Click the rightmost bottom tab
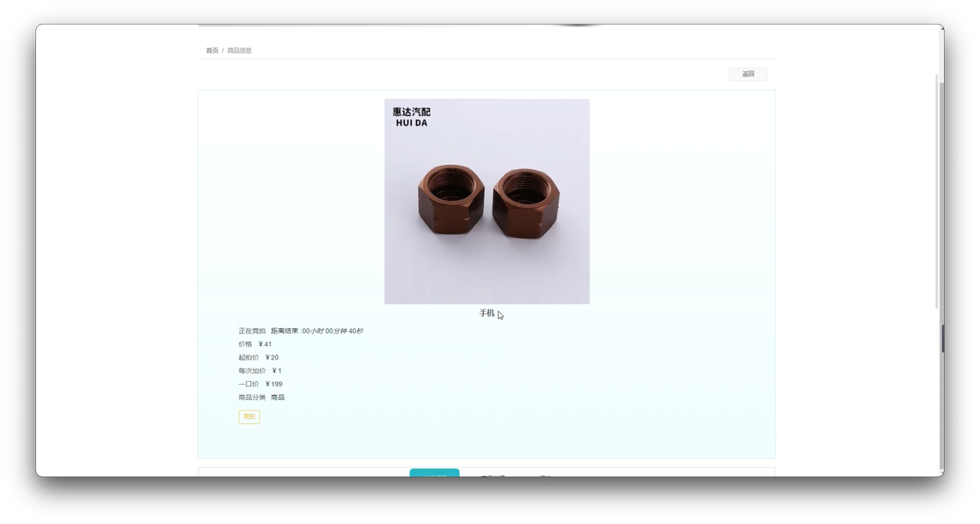Viewport: 980px width, 524px height. 545,476
